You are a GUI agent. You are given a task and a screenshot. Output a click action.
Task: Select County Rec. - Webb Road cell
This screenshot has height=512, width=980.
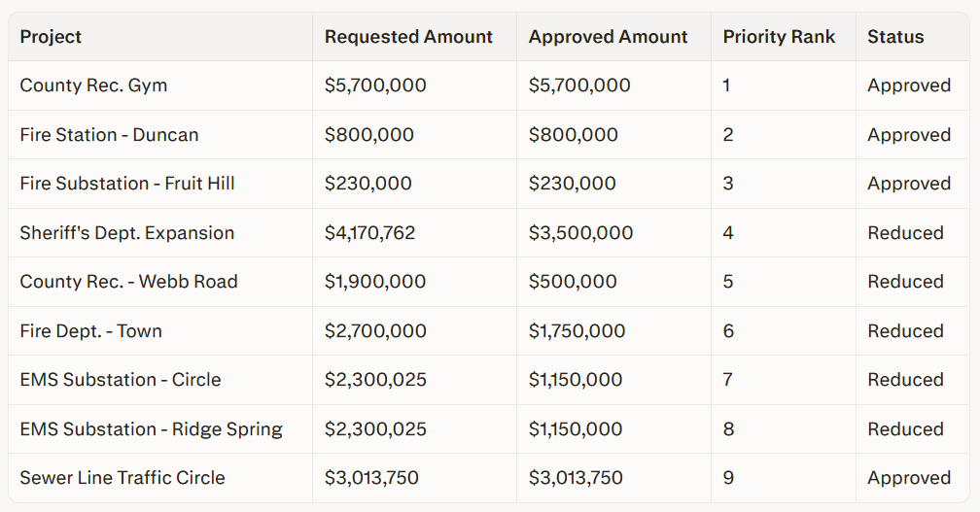tap(128, 282)
